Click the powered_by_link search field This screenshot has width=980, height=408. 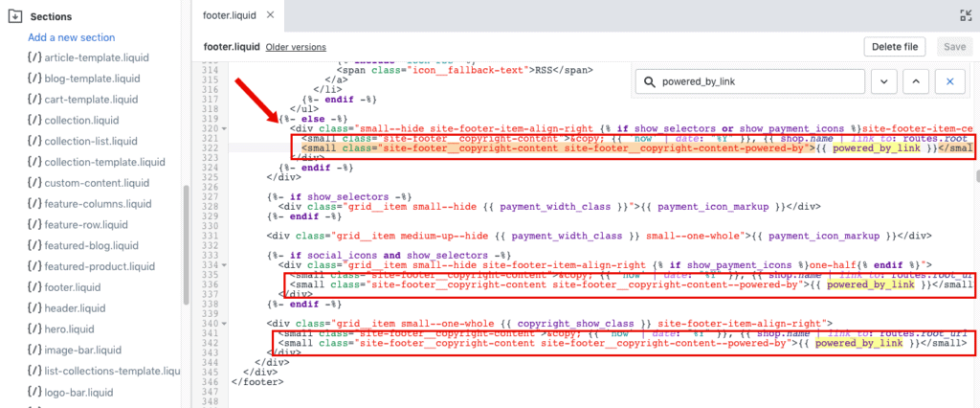(750, 82)
